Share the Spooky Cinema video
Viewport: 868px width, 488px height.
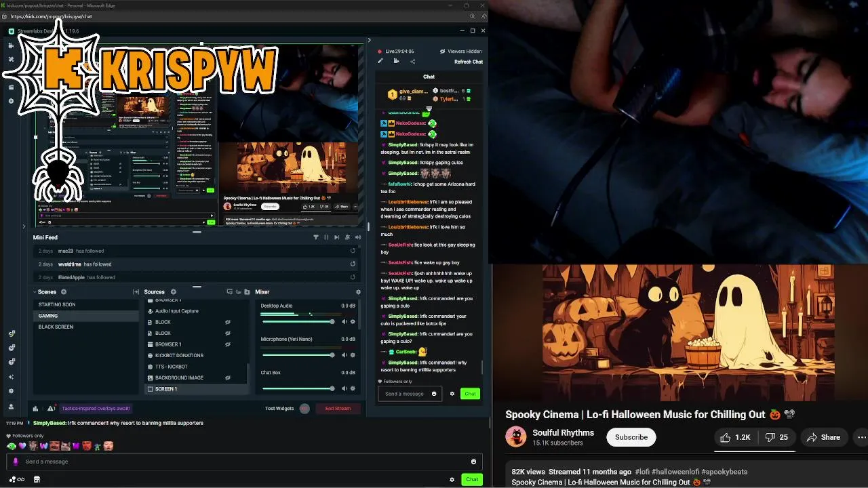[824, 437]
